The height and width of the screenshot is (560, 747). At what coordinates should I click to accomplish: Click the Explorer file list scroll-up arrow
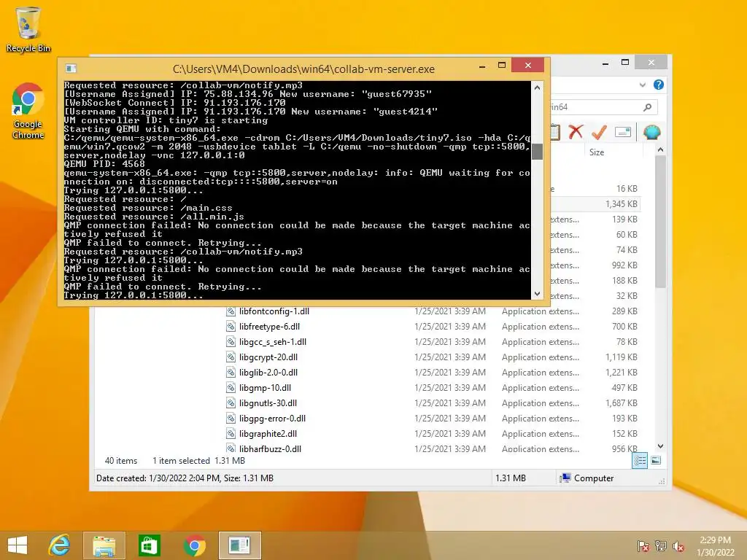[660, 149]
